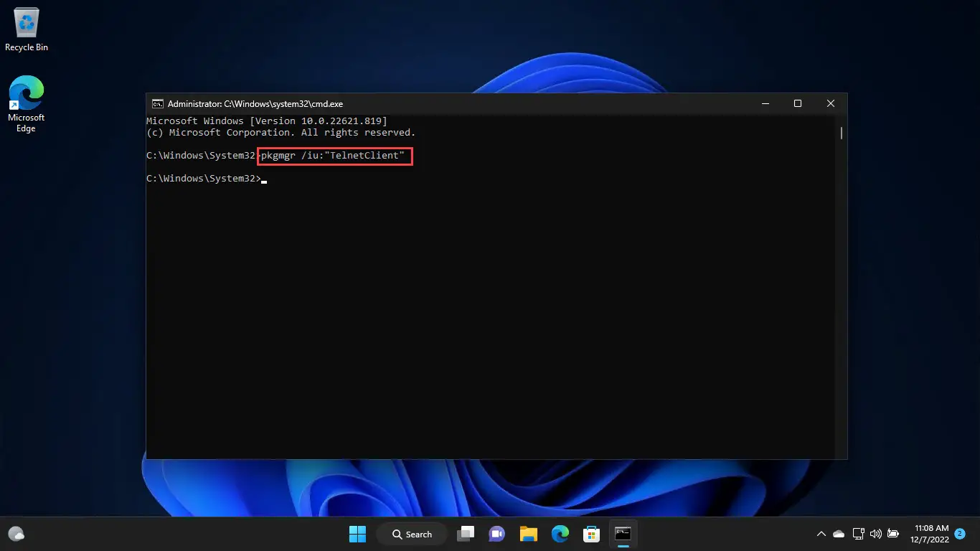Click the battery tray icon
The image size is (980, 551).
tap(893, 534)
